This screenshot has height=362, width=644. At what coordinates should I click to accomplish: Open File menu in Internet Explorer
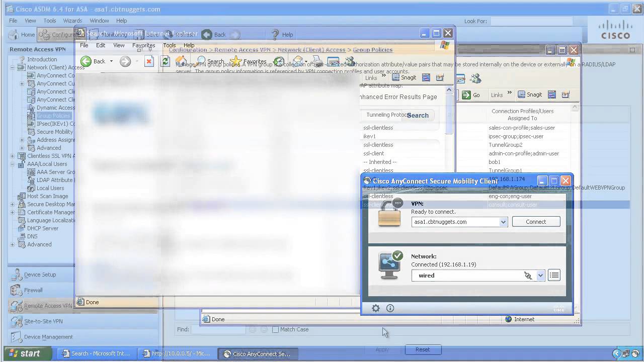click(x=84, y=45)
